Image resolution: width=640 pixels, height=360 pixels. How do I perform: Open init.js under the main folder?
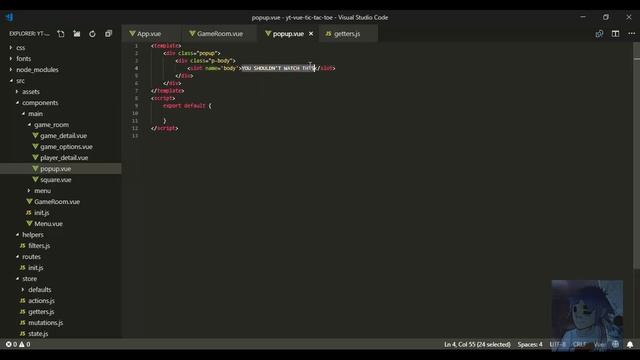(x=42, y=213)
